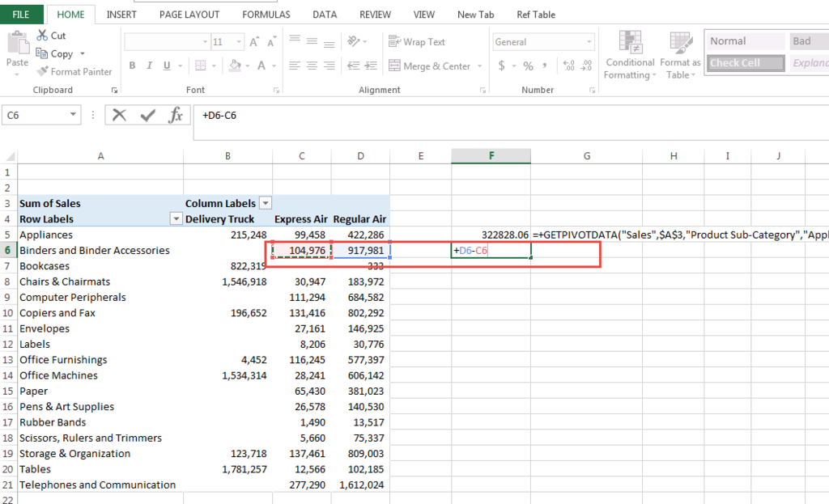
Task: Open Clipboard dialog launcher
Action: coord(114,91)
